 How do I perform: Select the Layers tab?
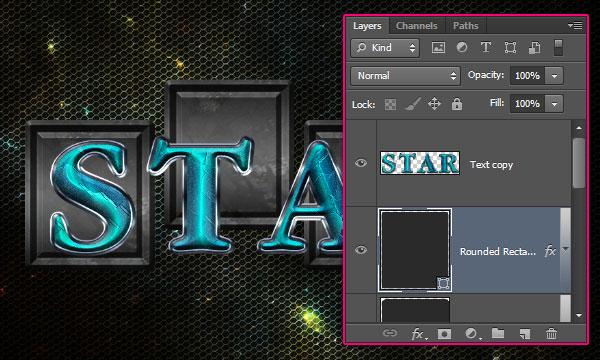click(367, 26)
